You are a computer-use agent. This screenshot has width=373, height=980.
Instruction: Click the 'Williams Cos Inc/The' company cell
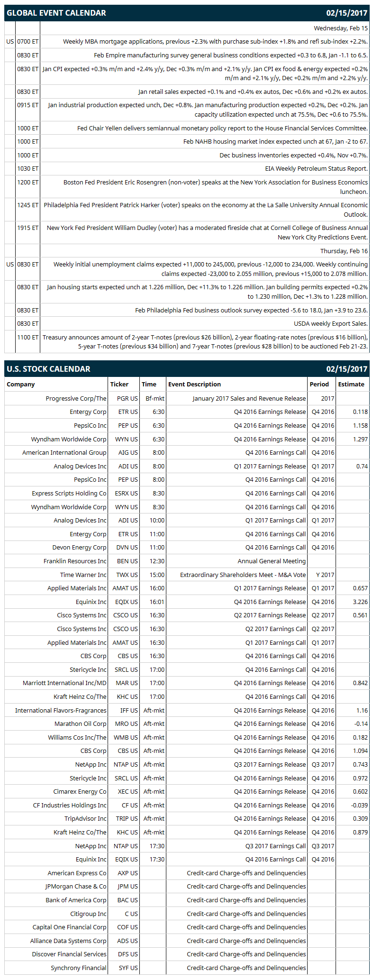[77, 737]
